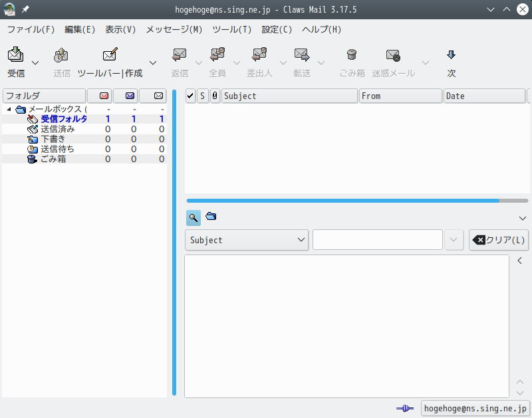Click the 全員 (reply all) toolbar icon
Screen dimensions: 532x418
pyautogui.click(x=217, y=54)
